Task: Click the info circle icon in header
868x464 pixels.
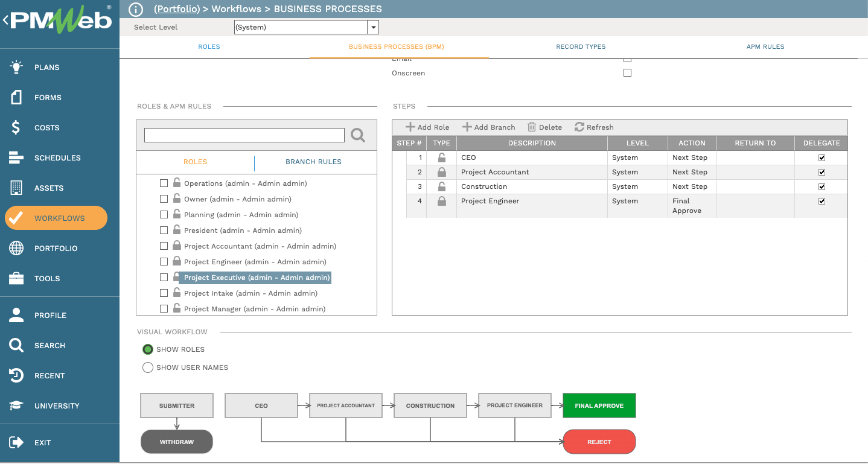Action: coord(136,9)
